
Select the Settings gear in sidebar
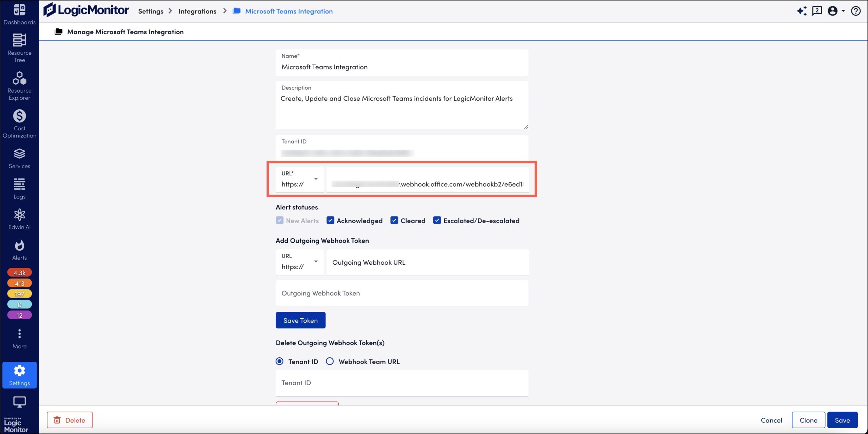pyautogui.click(x=19, y=375)
